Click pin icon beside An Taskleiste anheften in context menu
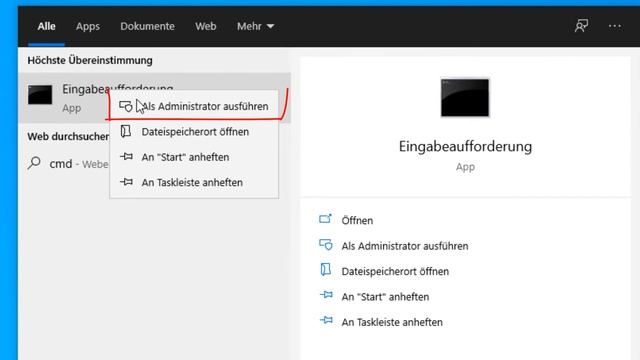 click(x=126, y=182)
